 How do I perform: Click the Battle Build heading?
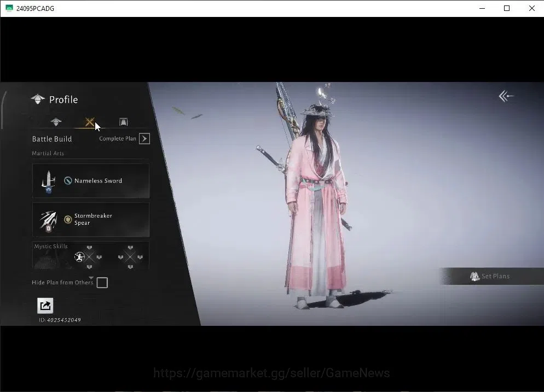52,139
